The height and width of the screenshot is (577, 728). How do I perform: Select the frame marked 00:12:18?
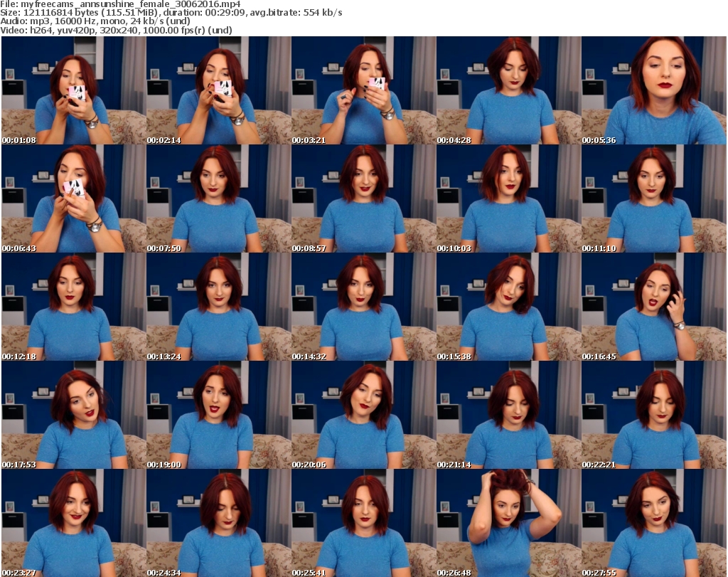tap(74, 307)
